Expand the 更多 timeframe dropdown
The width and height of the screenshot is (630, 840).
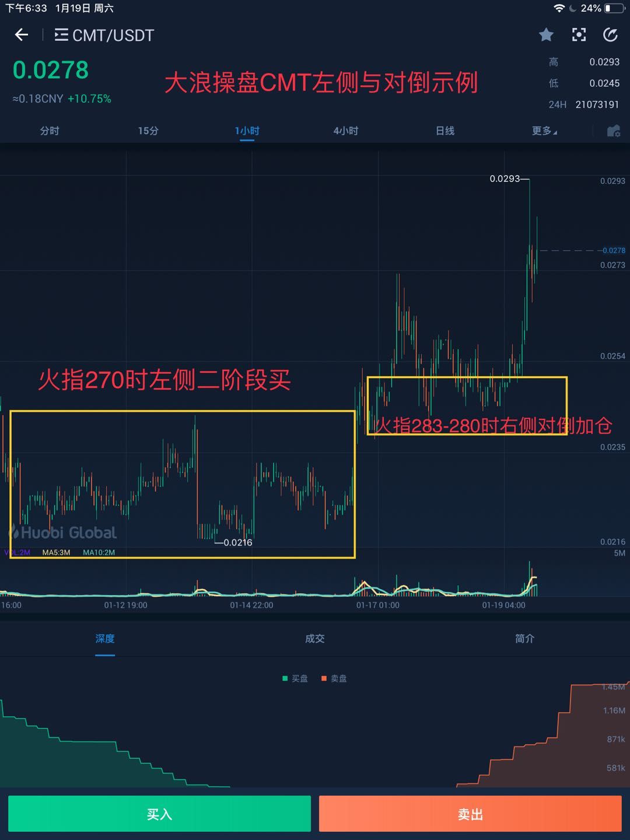(x=544, y=131)
